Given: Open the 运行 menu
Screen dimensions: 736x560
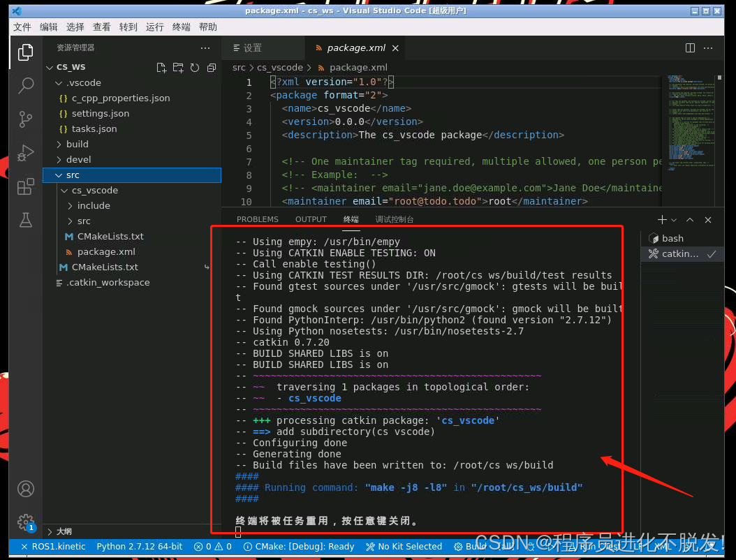Looking at the screenshot, I should (155, 27).
